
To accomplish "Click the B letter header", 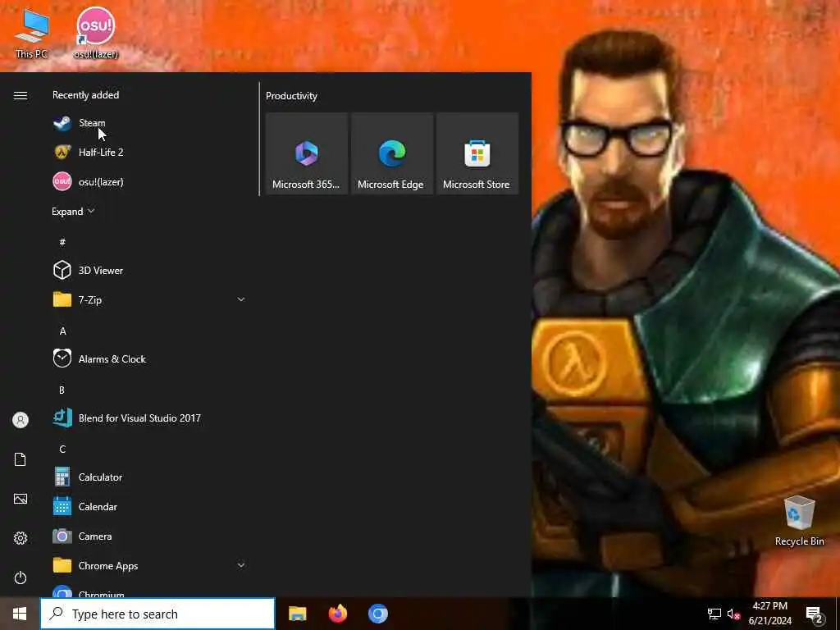I will (62, 390).
